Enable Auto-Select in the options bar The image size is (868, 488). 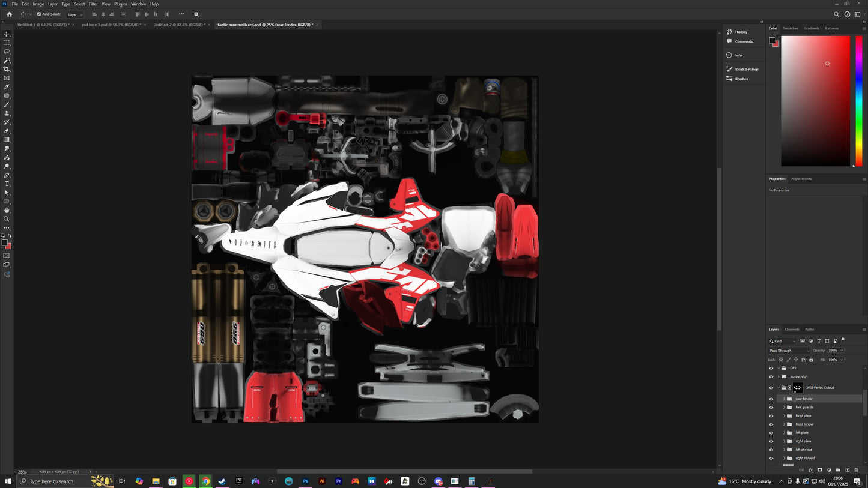click(x=38, y=14)
